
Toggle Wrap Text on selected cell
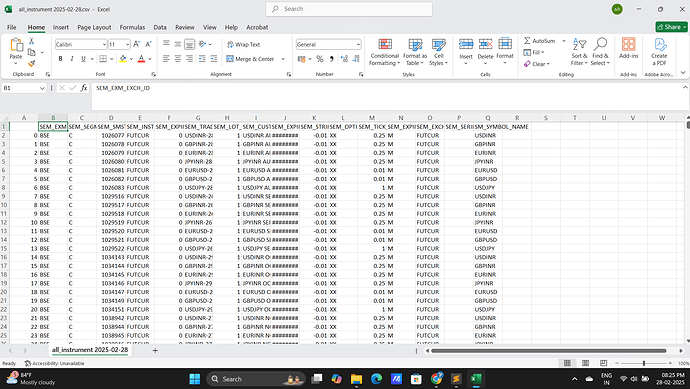click(243, 44)
